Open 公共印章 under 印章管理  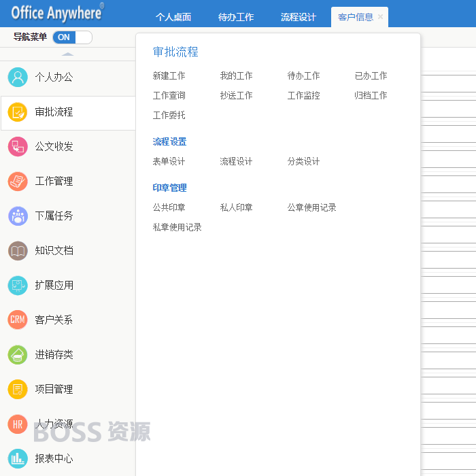tap(169, 207)
